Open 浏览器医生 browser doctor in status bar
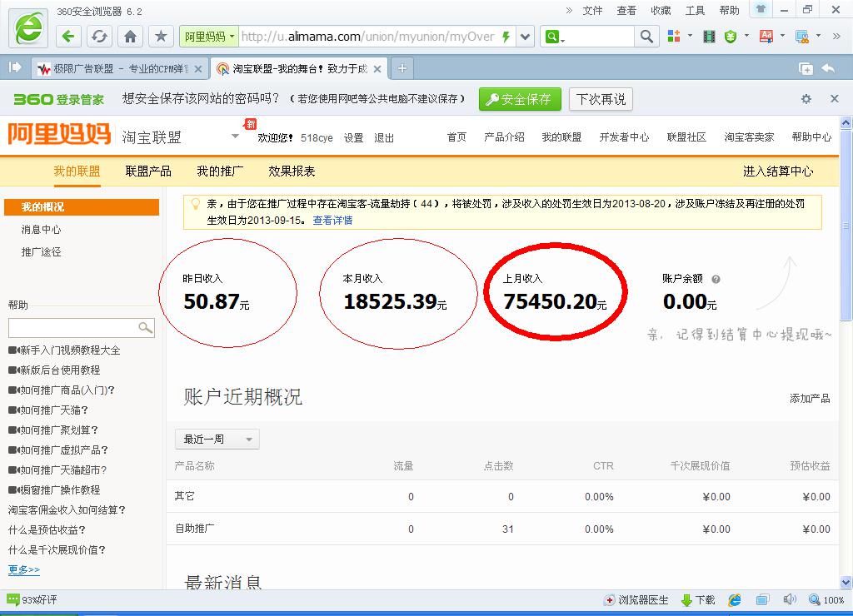The width and height of the screenshot is (853, 616). point(636,600)
